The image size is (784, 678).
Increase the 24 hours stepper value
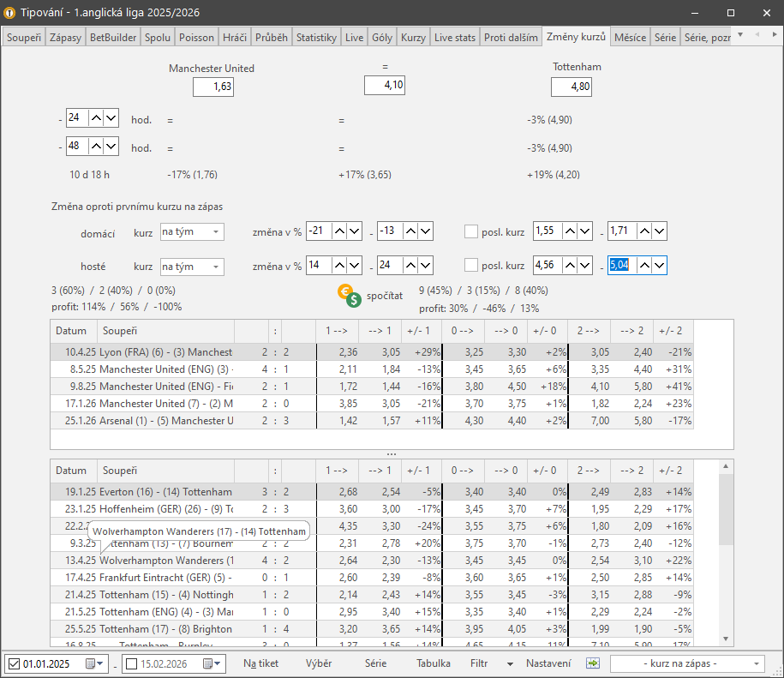pyautogui.click(x=96, y=118)
